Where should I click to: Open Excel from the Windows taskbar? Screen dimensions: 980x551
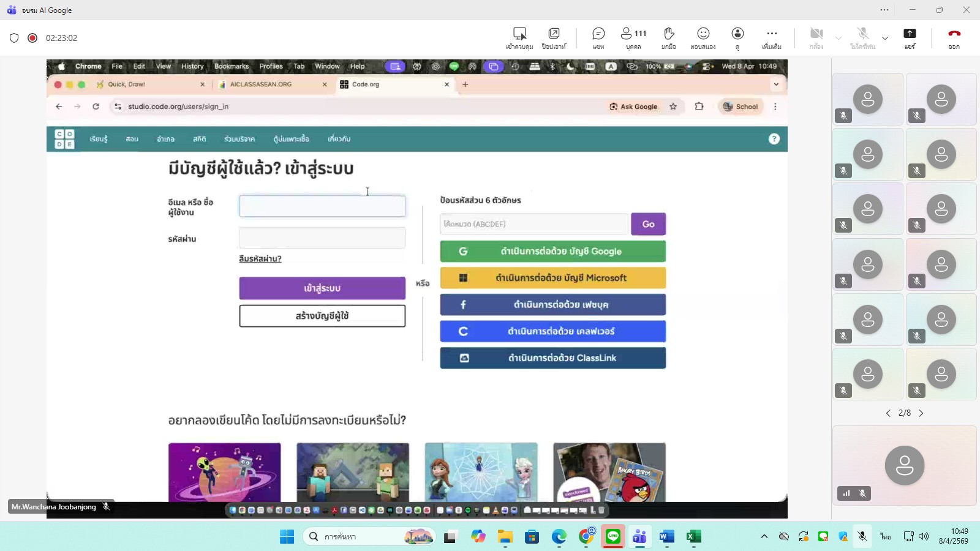pyautogui.click(x=693, y=537)
